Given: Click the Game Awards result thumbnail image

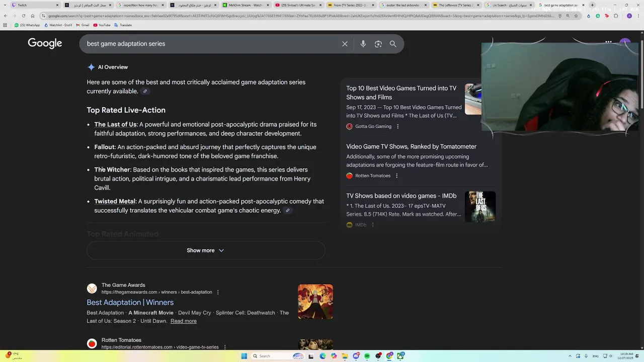Looking at the screenshot, I should tap(315, 302).
